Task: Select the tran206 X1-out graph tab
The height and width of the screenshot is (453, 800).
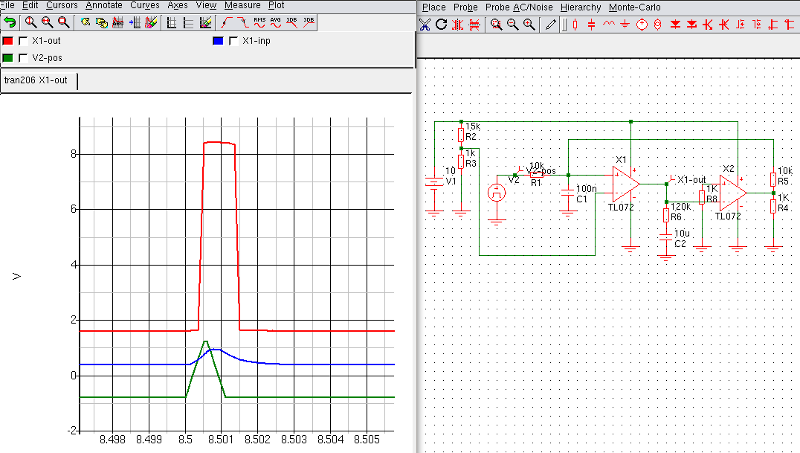Action: click(x=38, y=81)
